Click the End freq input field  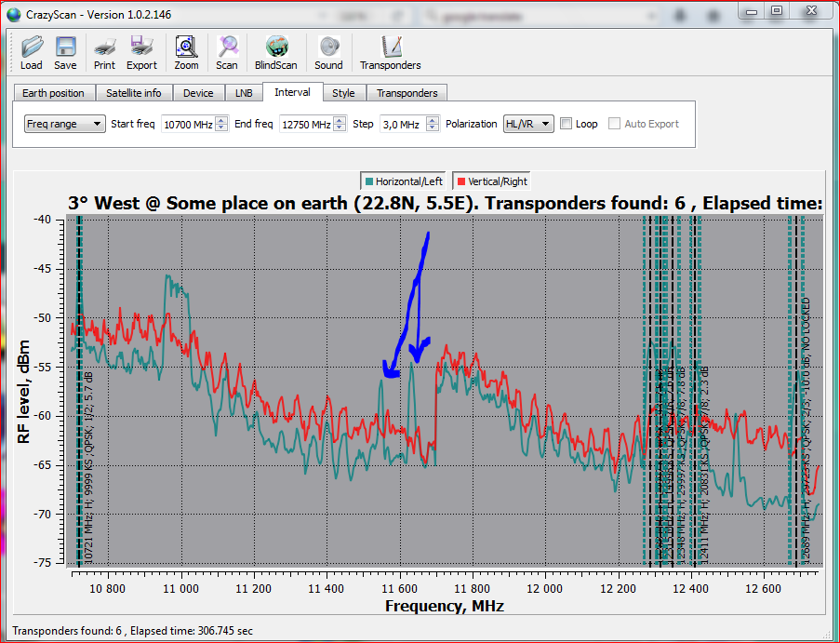click(305, 124)
